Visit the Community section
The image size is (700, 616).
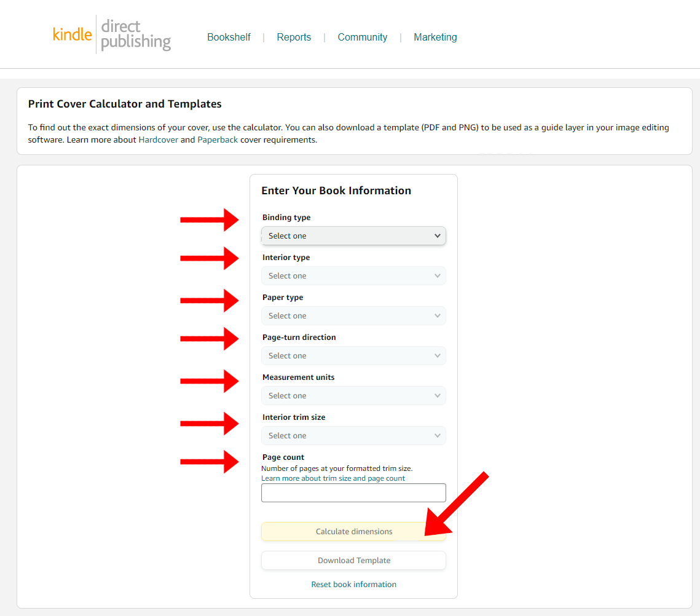pyautogui.click(x=363, y=37)
